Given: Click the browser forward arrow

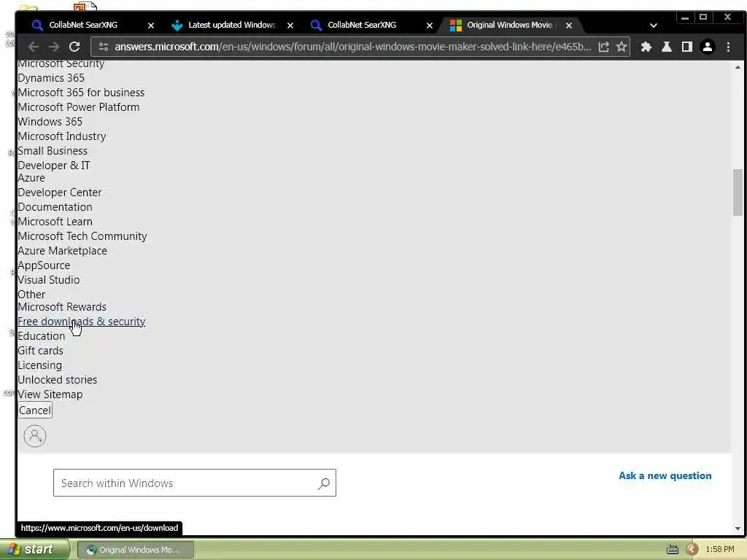Looking at the screenshot, I should (x=54, y=47).
